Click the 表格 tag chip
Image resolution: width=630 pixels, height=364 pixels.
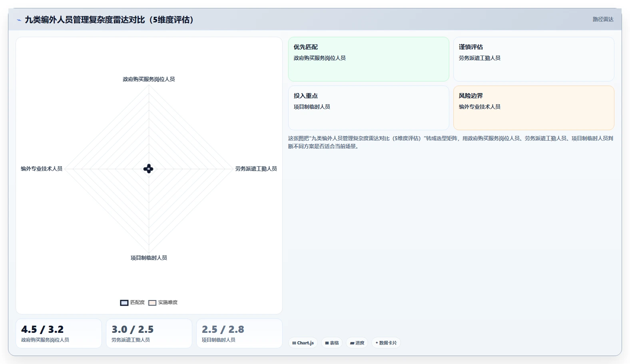pyautogui.click(x=332, y=343)
